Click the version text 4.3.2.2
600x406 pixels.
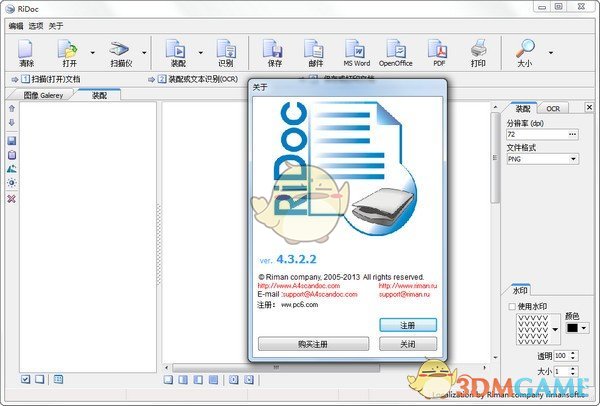click(x=296, y=259)
